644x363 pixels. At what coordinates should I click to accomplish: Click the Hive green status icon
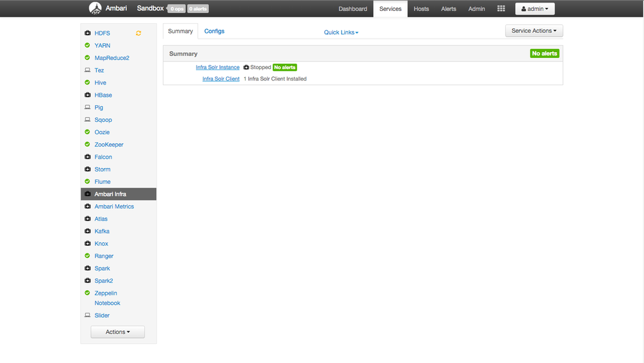tap(88, 83)
